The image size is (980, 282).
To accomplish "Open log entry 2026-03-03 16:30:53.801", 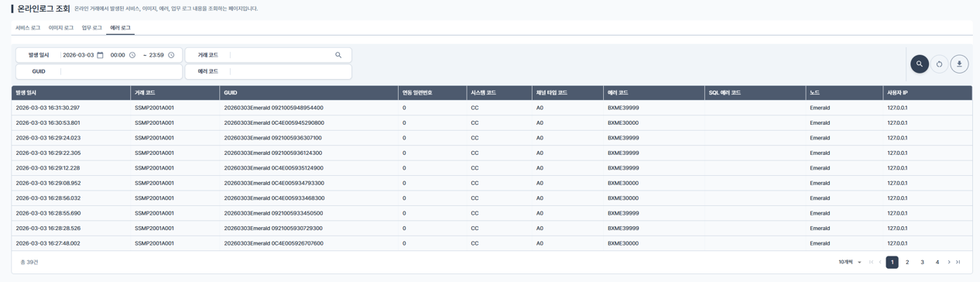I will click(x=47, y=123).
